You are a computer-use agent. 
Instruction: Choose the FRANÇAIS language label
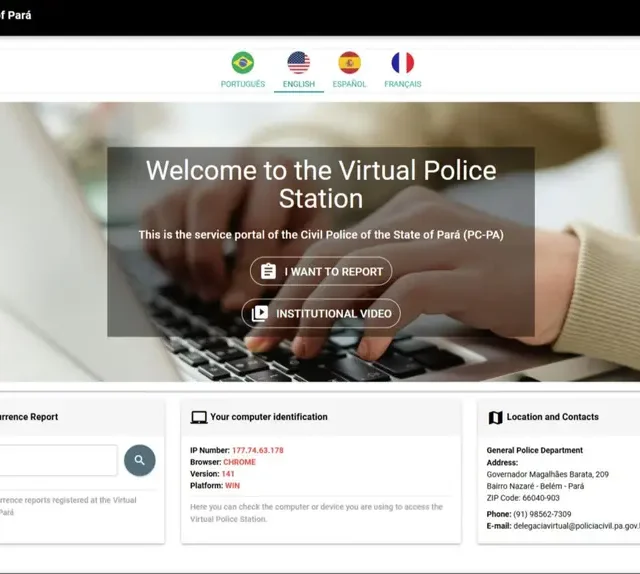(402, 84)
